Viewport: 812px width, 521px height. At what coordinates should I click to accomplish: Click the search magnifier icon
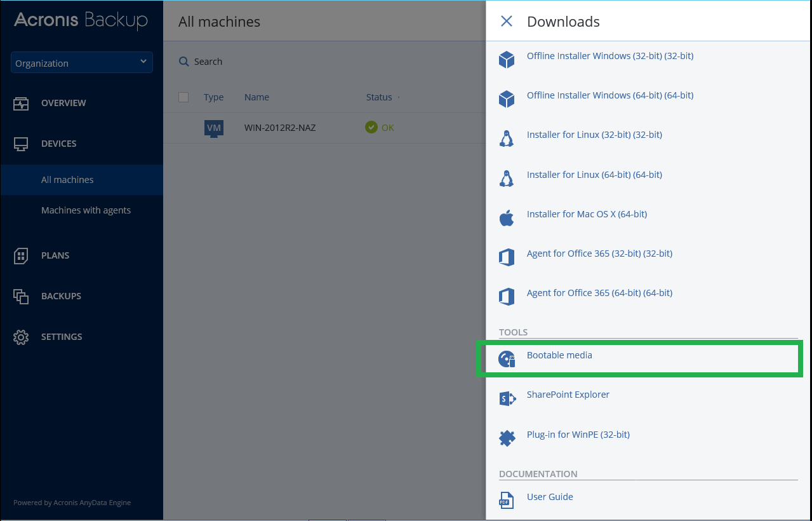(184, 62)
